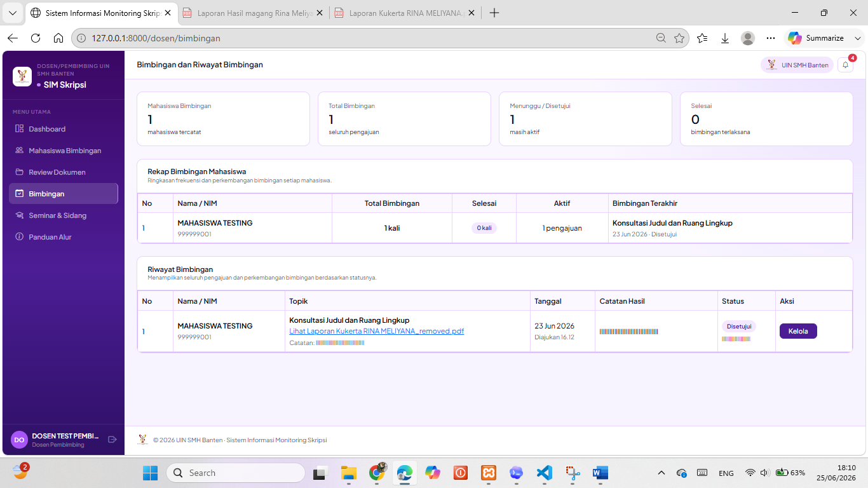Click the Total Bimbingan summary card
The height and width of the screenshot is (488, 868).
tap(404, 119)
